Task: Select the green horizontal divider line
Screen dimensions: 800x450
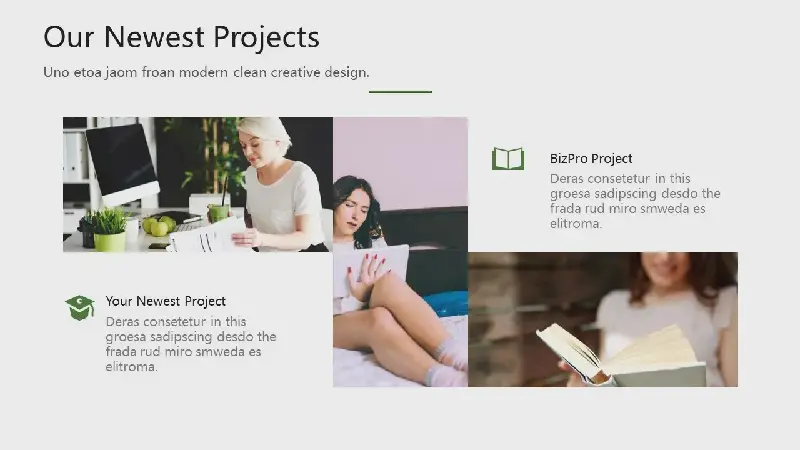Action: [x=400, y=92]
